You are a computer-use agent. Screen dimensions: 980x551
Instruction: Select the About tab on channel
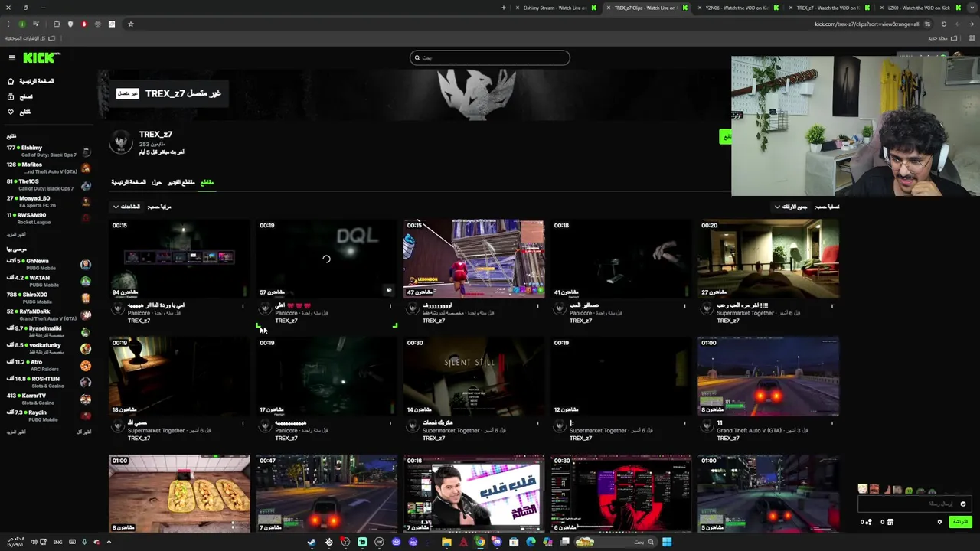[x=157, y=182]
